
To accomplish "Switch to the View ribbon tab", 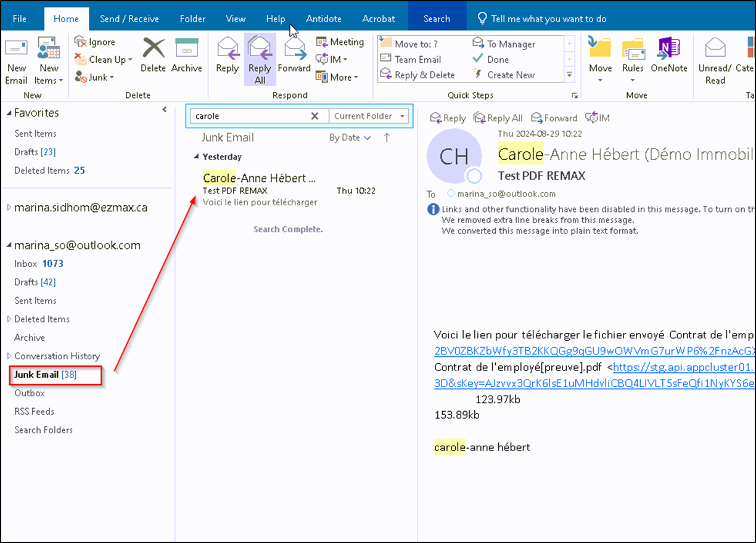I will [236, 18].
